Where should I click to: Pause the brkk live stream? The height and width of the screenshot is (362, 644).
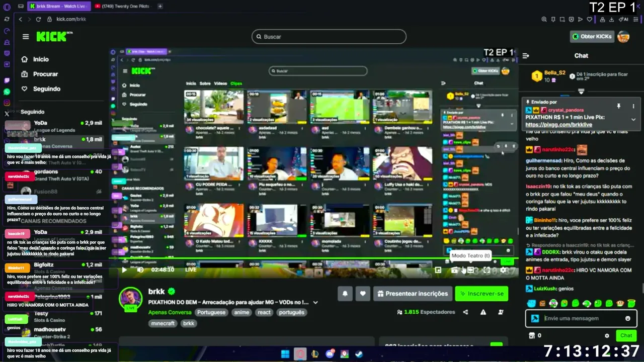click(x=124, y=270)
